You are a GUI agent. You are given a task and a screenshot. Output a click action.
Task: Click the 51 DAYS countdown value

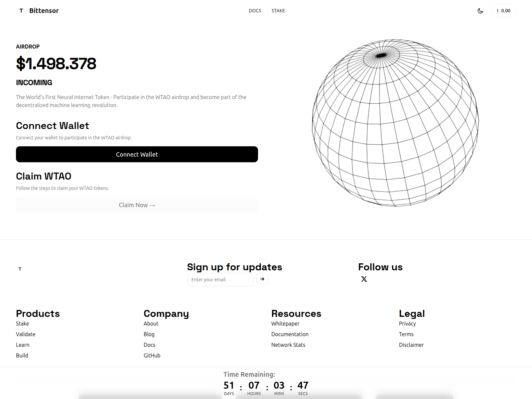[229, 385]
